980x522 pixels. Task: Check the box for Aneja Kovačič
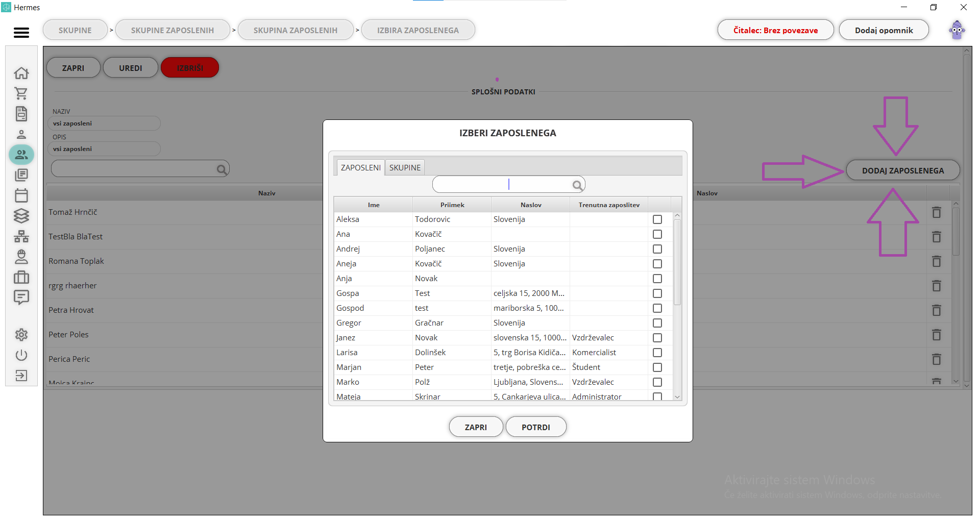pos(657,264)
